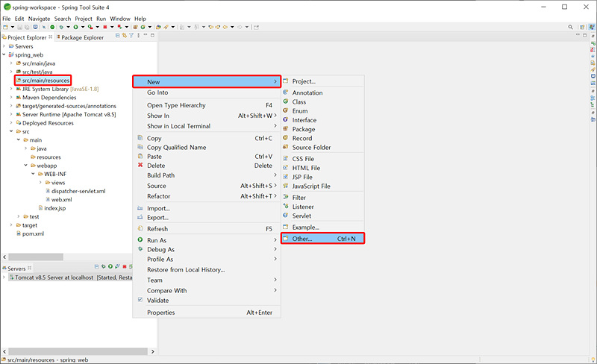Click the Copy icon in context menu
Viewport: 597px width, 364px height.
pyautogui.click(x=140, y=138)
